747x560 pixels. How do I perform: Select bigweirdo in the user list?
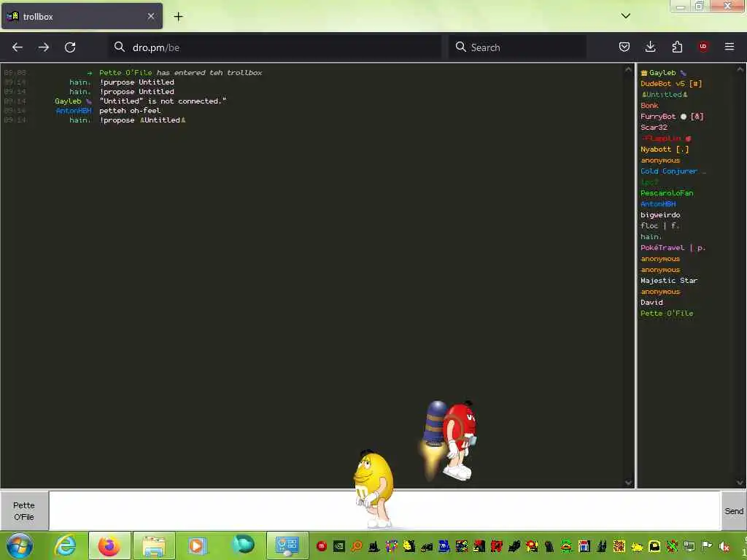pos(660,215)
